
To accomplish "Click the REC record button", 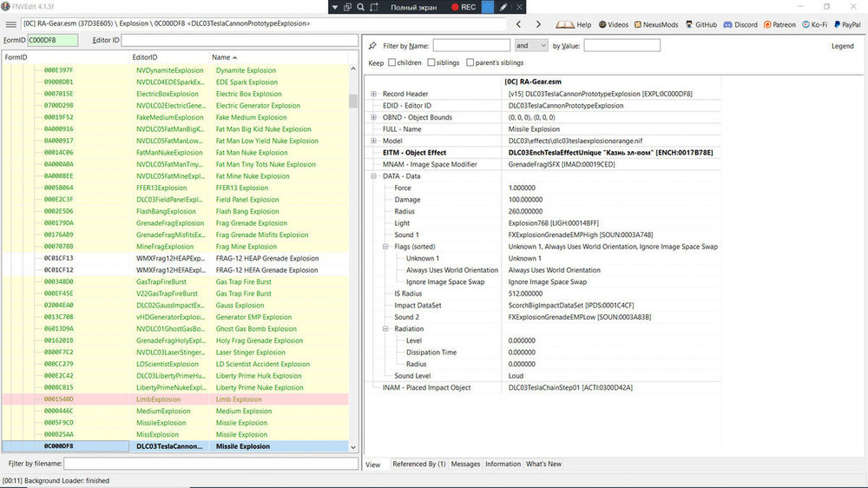I will [x=464, y=7].
